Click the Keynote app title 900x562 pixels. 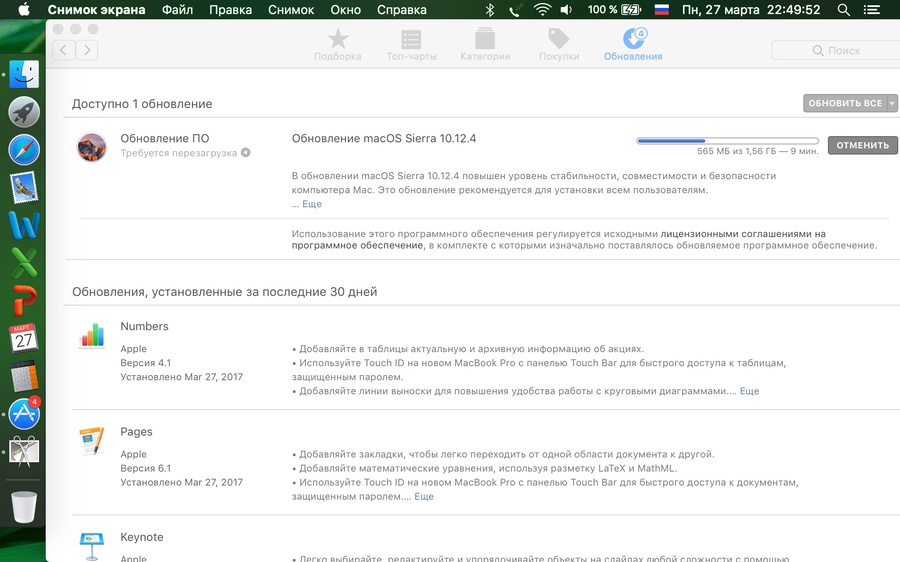[x=142, y=537]
